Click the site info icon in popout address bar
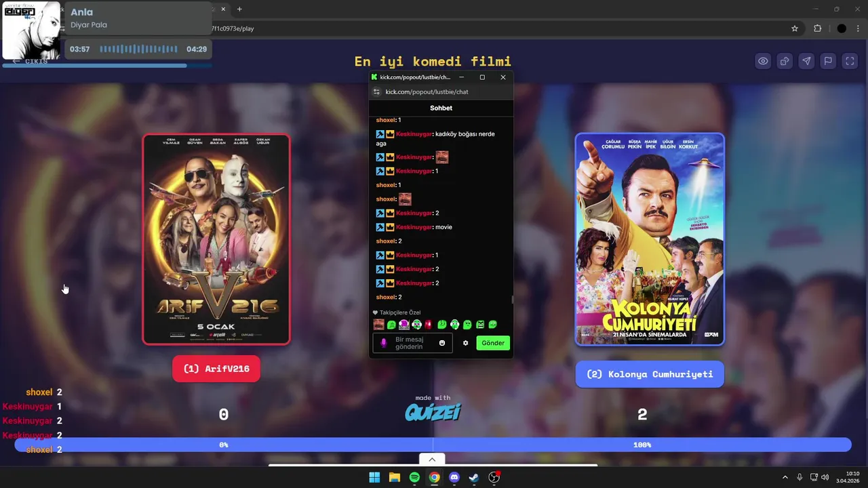The height and width of the screenshot is (488, 868). [x=377, y=91]
